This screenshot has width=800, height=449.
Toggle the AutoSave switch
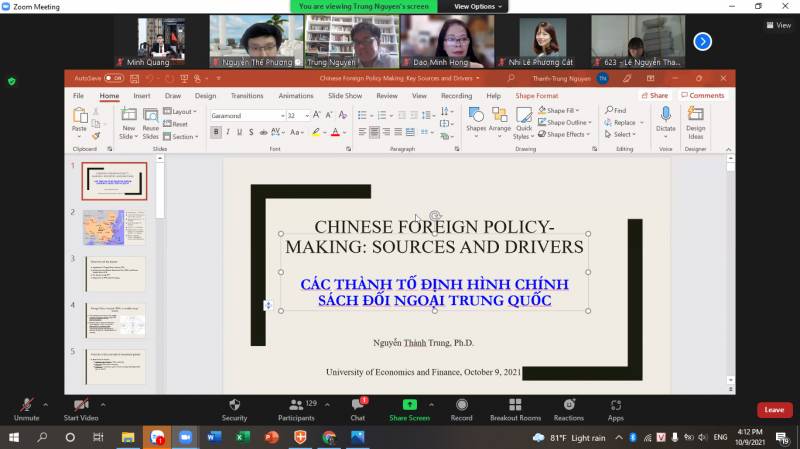(114, 77)
